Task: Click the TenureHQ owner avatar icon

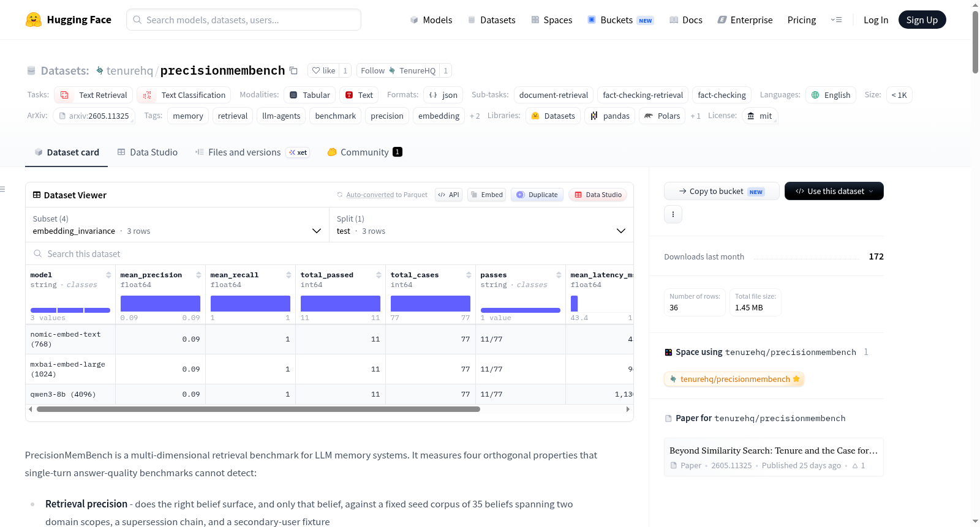Action: (100, 70)
